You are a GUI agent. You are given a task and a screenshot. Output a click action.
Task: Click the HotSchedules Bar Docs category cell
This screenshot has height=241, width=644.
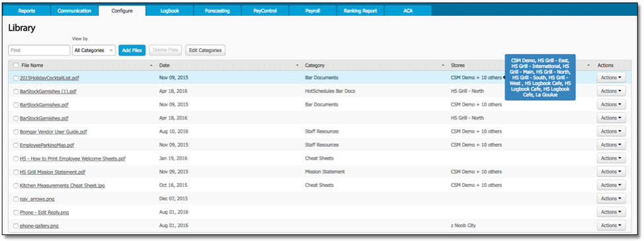(x=330, y=91)
